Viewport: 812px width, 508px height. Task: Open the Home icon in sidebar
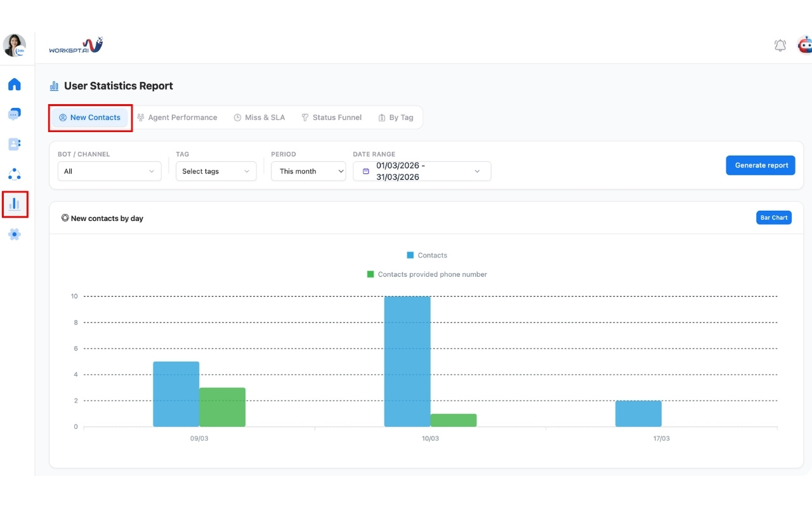(x=14, y=84)
